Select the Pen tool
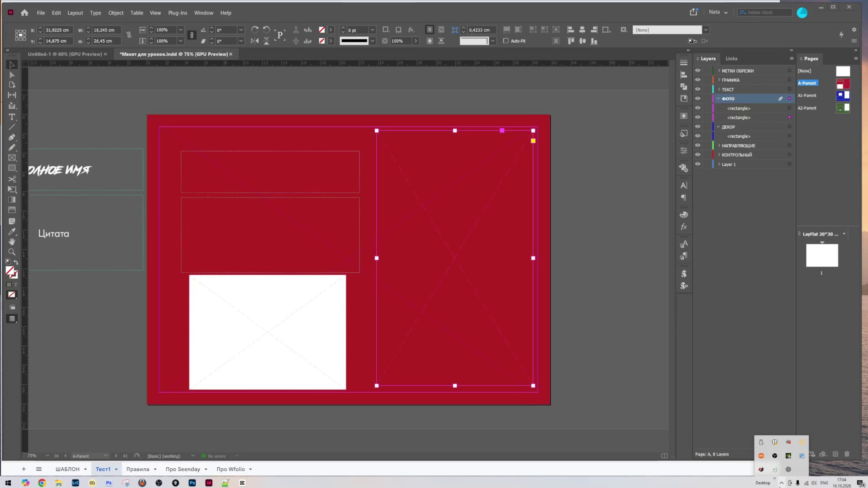Screen dimensions: 868x488 pyautogui.click(x=12, y=137)
